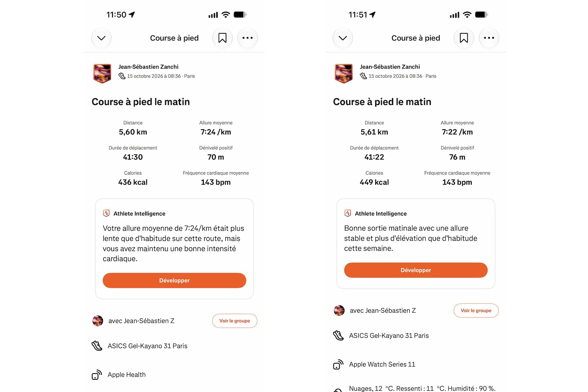Open Jean-Sébastien Zanchi profile picture on right
This screenshot has height=392, width=588.
[343, 73]
